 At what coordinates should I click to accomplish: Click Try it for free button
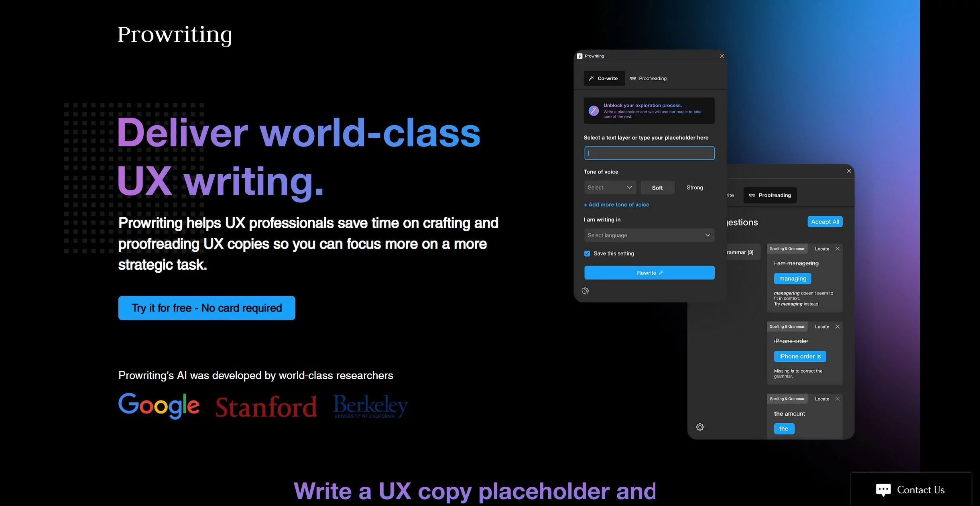tap(206, 308)
